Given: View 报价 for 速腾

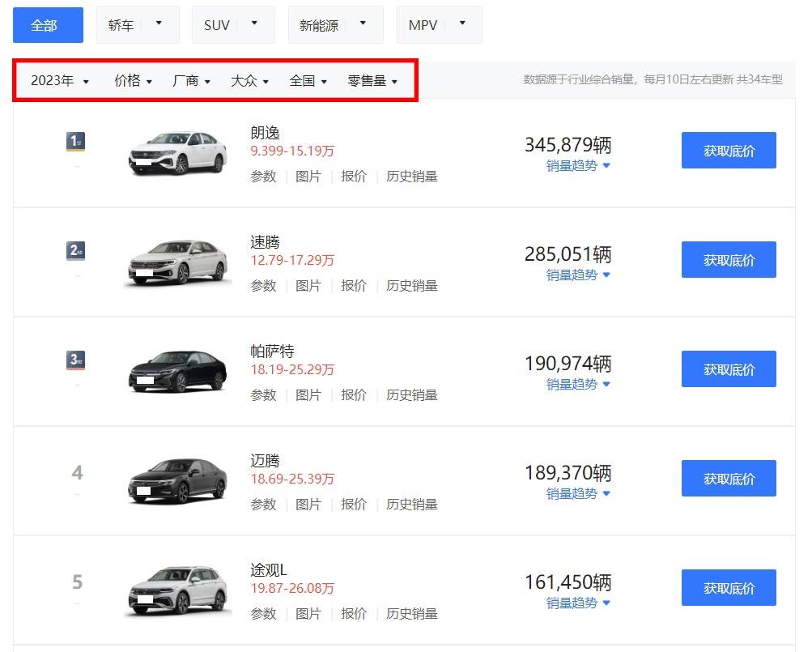Looking at the screenshot, I should tap(354, 286).
